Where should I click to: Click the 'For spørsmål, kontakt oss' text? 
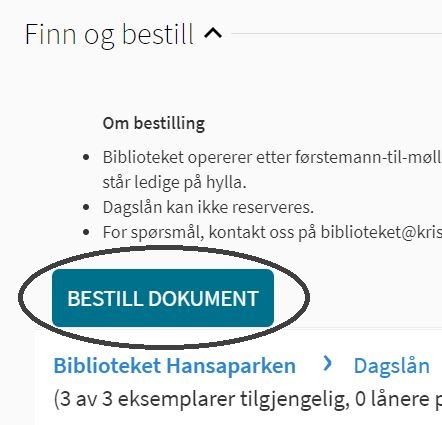(x=209, y=232)
